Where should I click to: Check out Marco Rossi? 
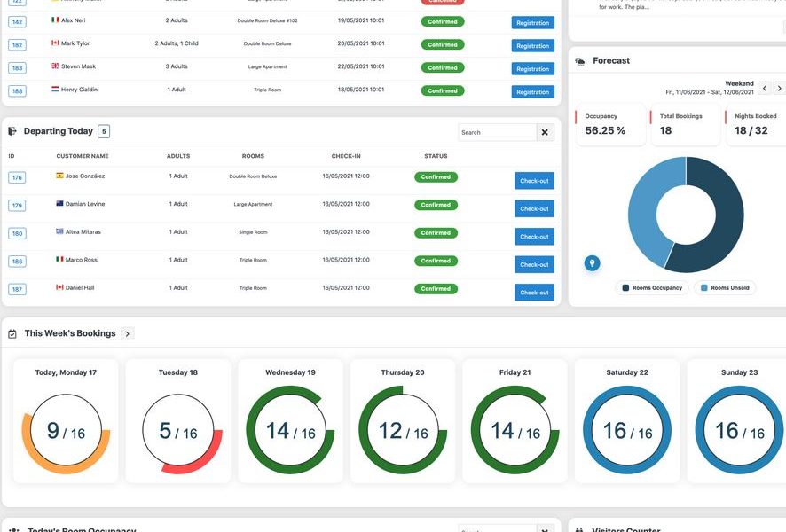[534, 265]
